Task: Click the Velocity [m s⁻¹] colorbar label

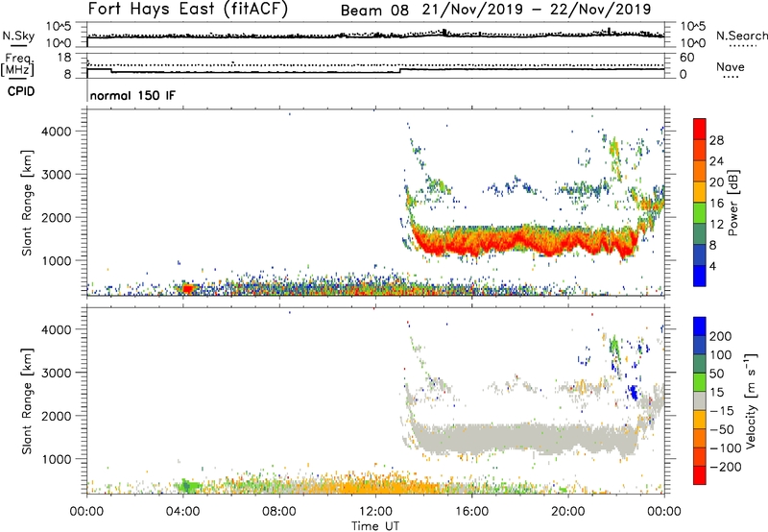Action: tap(751, 400)
